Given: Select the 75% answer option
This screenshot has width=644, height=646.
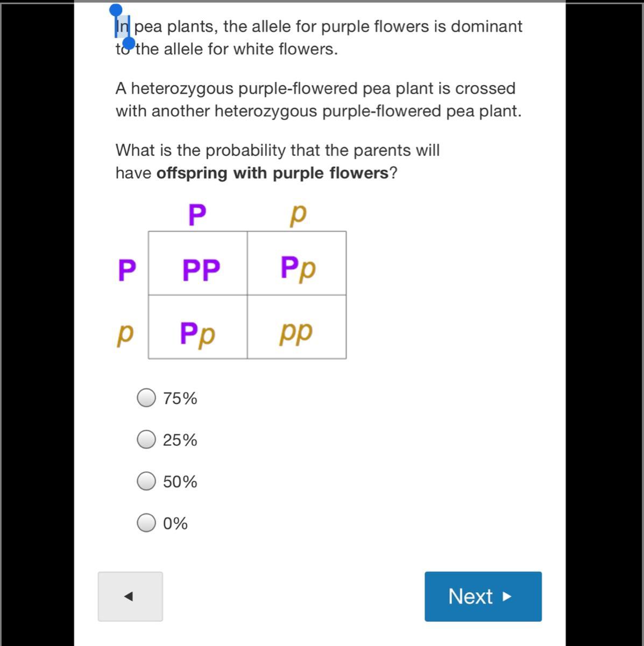Looking at the screenshot, I should 146,398.
